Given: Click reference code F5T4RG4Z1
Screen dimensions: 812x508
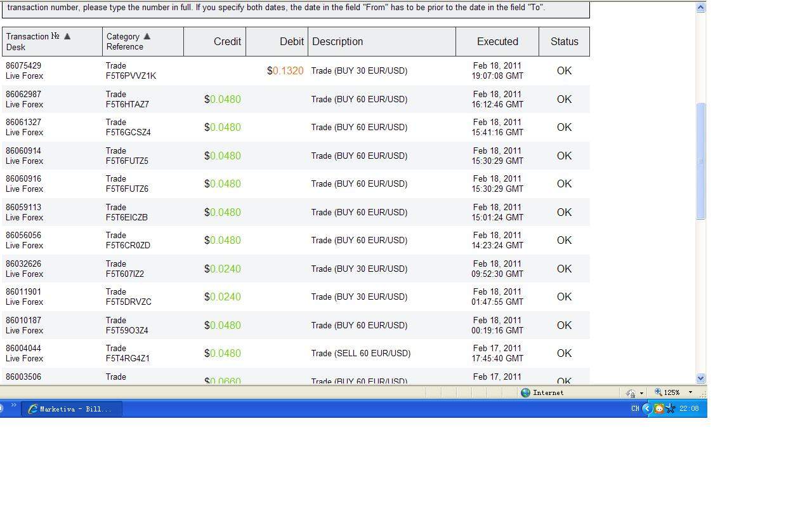Looking at the screenshot, I should [x=128, y=358].
